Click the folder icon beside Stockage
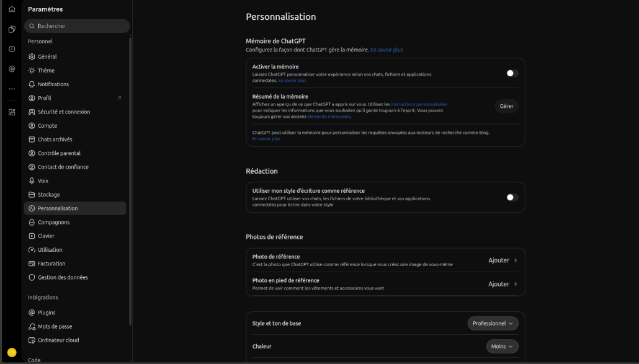The height and width of the screenshot is (364, 639). click(x=32, y=195)
